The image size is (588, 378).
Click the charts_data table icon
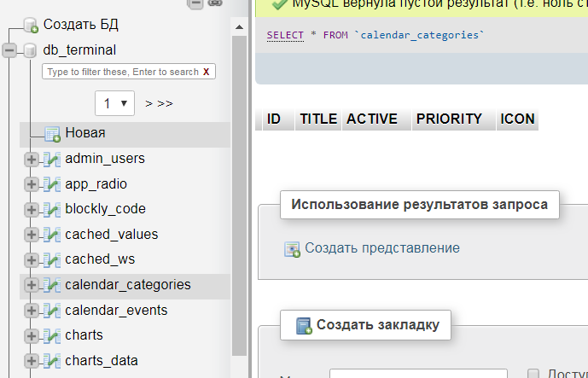(52, 361)
